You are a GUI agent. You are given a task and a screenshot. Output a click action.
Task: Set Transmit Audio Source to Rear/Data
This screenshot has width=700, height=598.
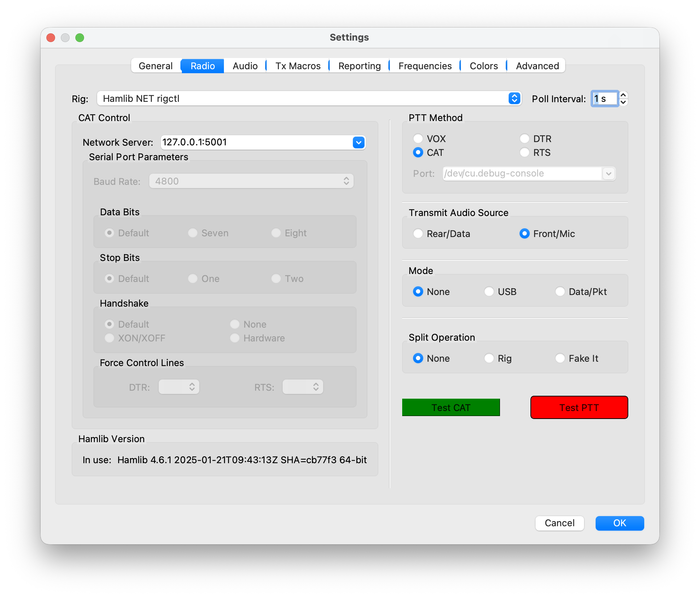tap(418, 234)
